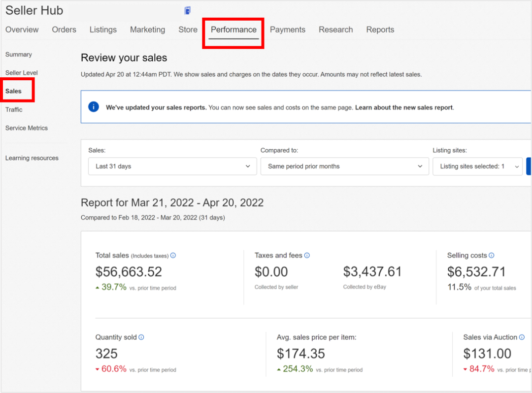
Task: Open the Listing sites dropdown
Action: [x=477, y=166]
